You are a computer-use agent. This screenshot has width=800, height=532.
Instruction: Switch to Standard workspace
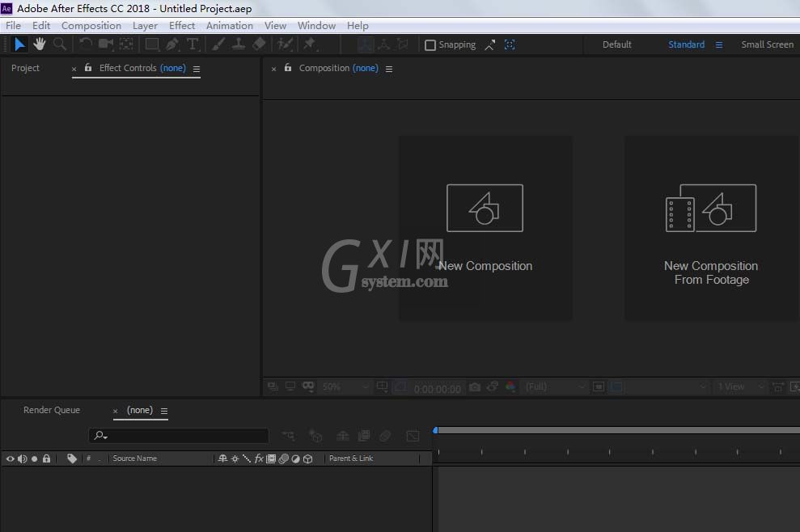tap(686, 44)
